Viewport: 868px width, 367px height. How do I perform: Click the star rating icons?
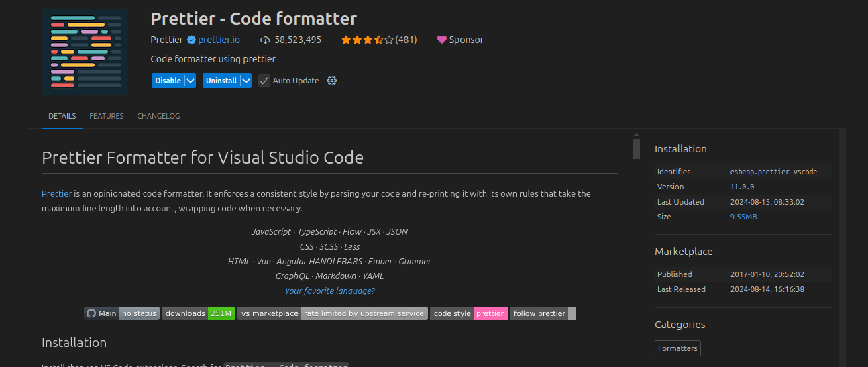tap(367, 40)
